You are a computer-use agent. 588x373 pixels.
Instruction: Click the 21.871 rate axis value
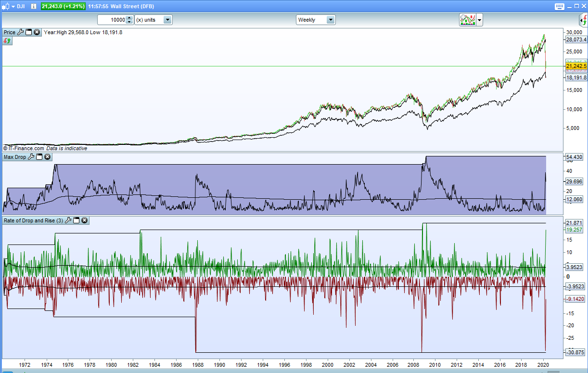575,223
